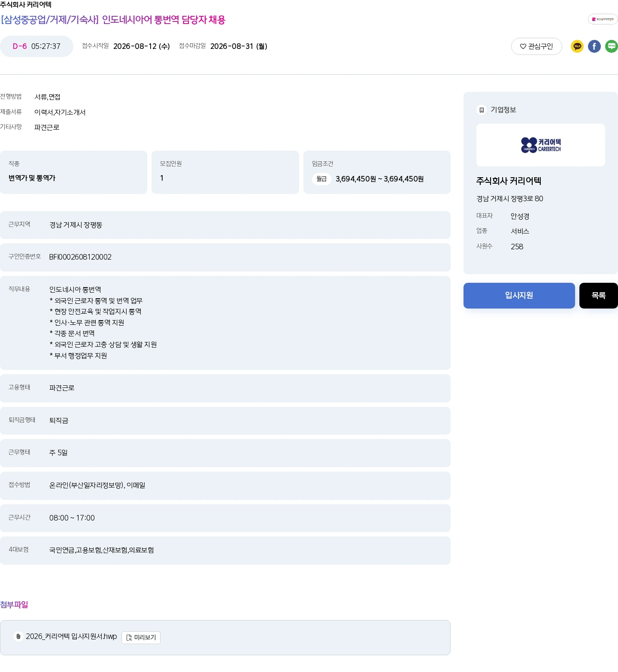Click the 08:00 ~ 17:00 working hours

(72, 518)
